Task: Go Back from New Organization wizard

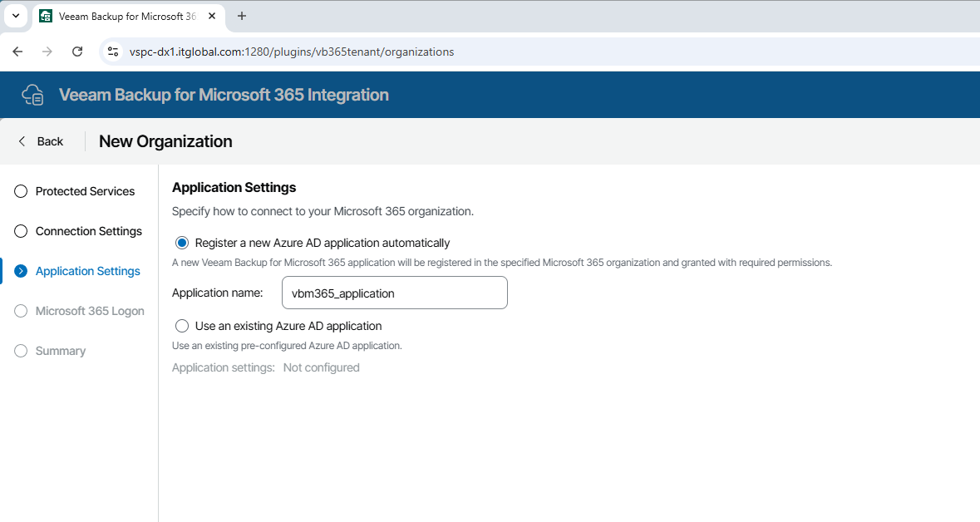Action: pos(41,141)
